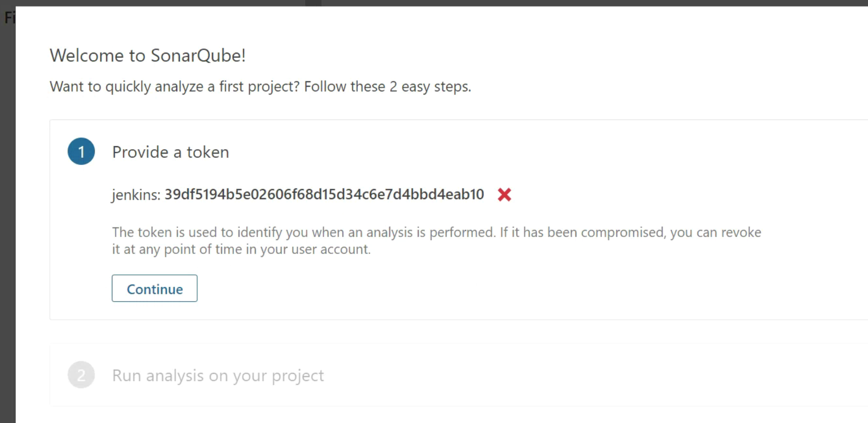Expand Run analysis on your project step
The image size is (868, 423).
click(x=218, y=375)
